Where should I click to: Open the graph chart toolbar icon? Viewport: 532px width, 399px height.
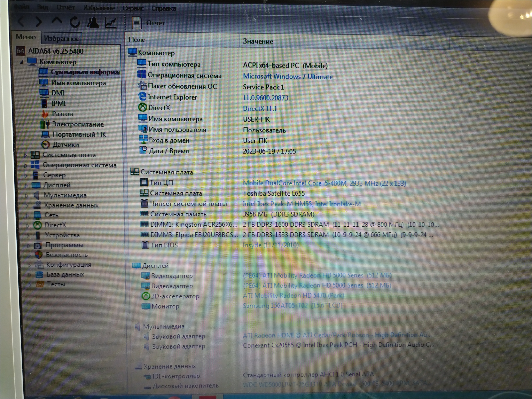tap(111, 23)
